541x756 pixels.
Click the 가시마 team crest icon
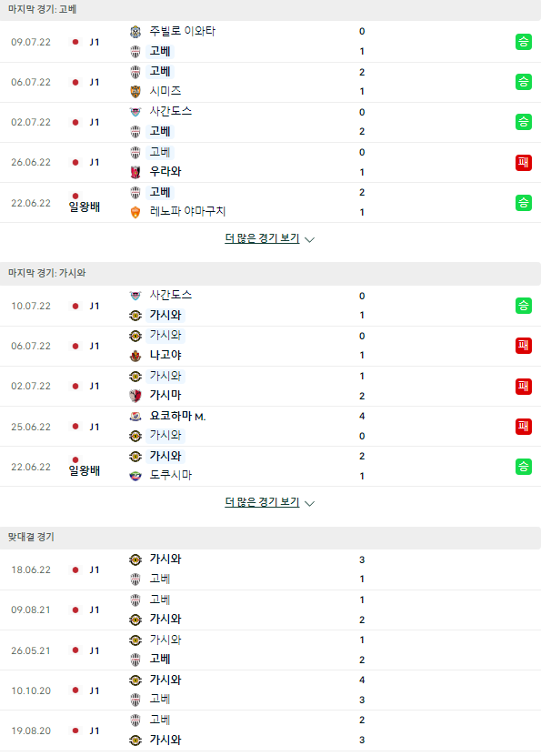pos(135,396)
